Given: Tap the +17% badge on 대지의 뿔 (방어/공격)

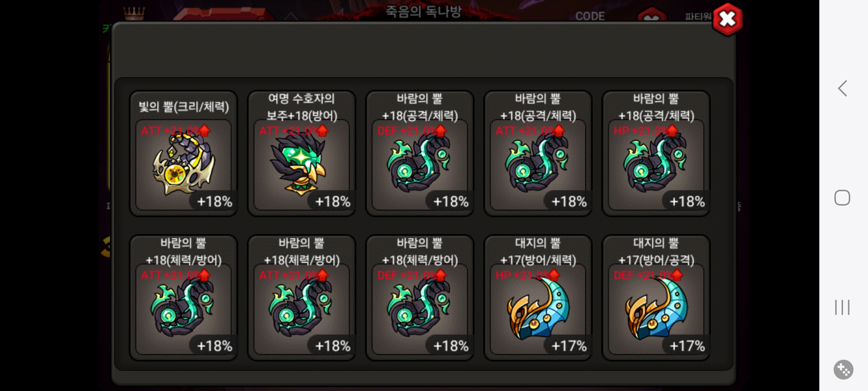Looking at the screenshot, I should pos(687,346).
